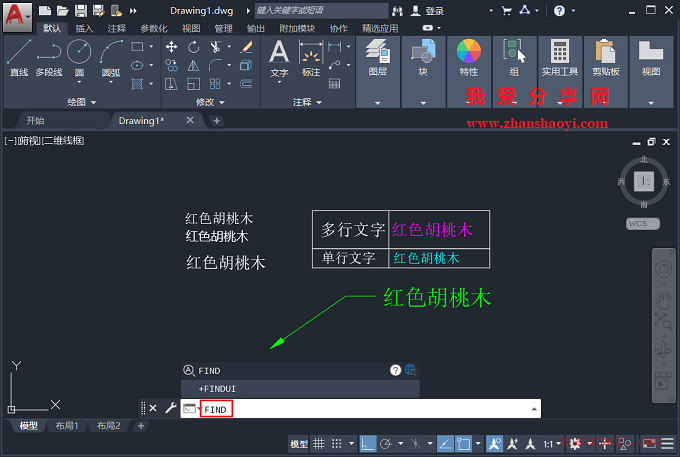Toggle object snap tracking in status bar
This screenshot has width=680, height=457.
click(x=445, y=444)
